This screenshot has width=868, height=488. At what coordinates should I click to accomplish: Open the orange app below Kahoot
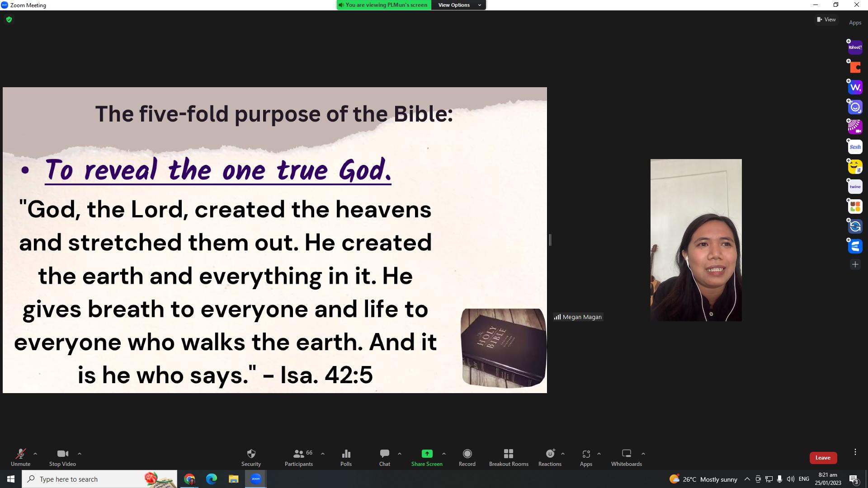pos(855,67)
